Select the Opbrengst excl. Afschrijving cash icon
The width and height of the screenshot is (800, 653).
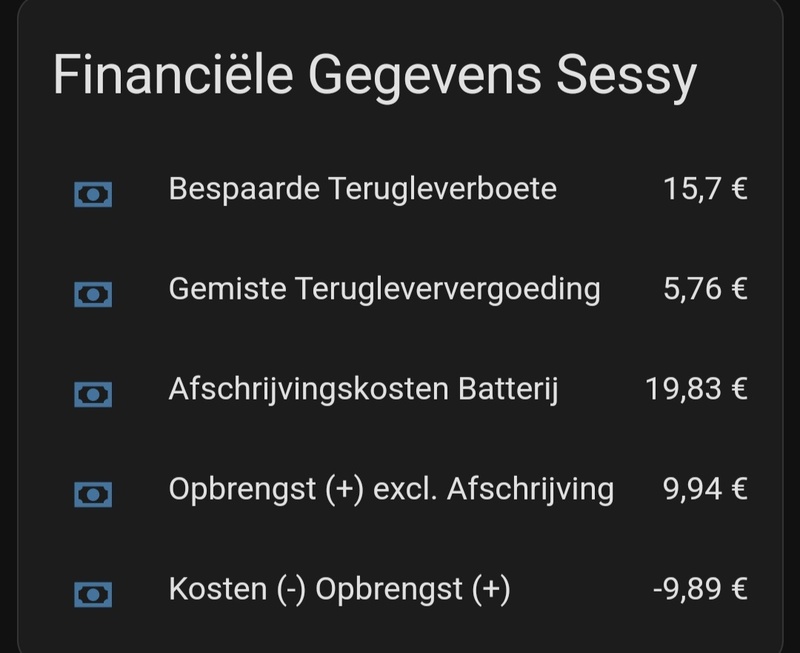(93, 493)
